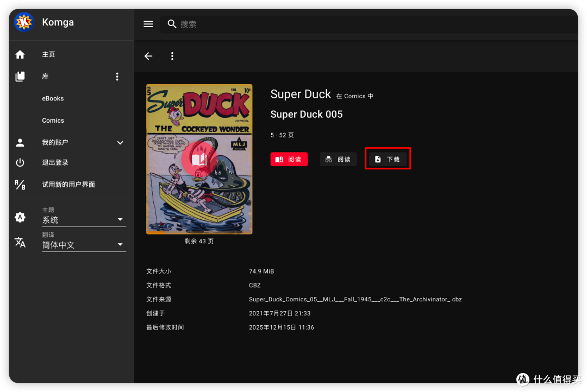Click the Super_Duck_Comics_05 .cbz filename
This screenshot has width=587, height=392.
pyautogui.click(x=355, y=299)
